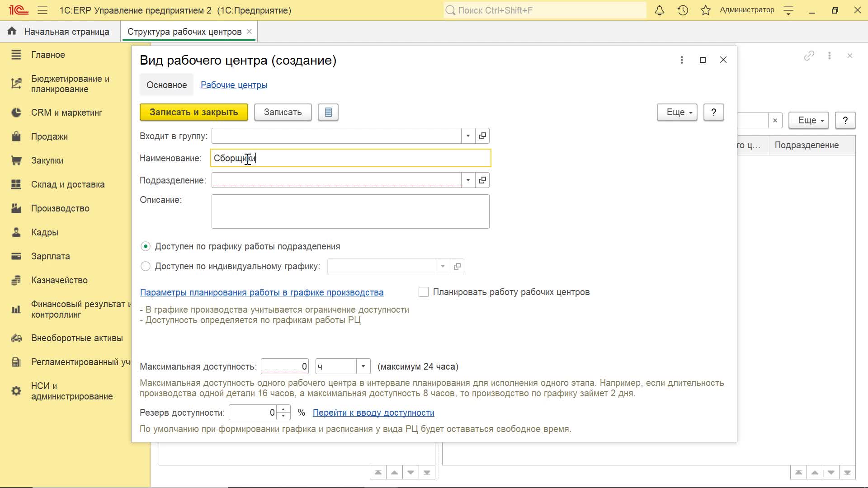Image resolution: width=868 pixels, height=488 pixels.
Task: Move up in right list arrows
Action: 815,473
